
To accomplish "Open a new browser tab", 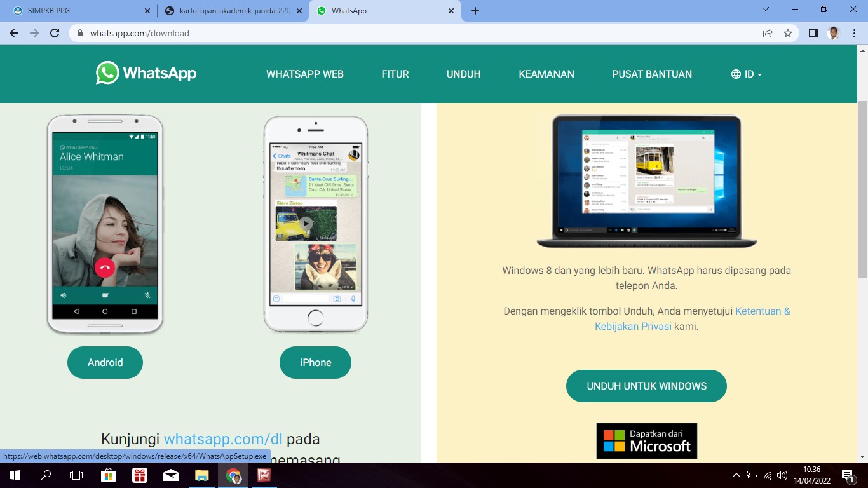I will (x=475, y=11).
